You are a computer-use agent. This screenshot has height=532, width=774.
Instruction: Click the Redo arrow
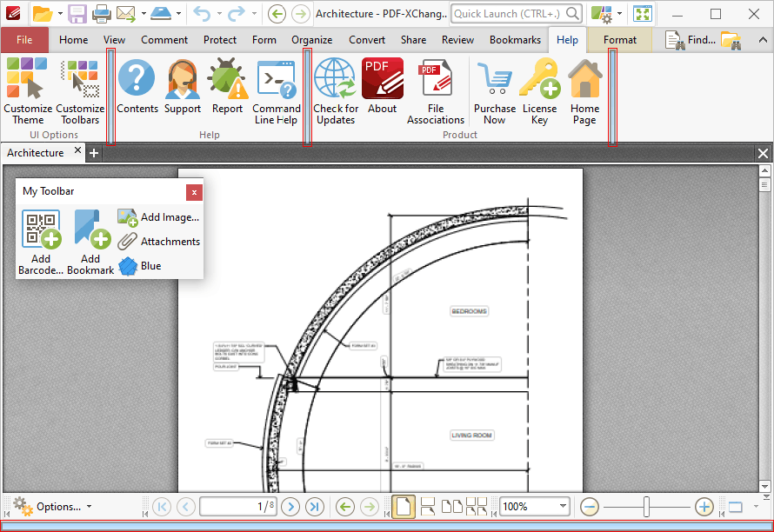click(x=237, y=14)
